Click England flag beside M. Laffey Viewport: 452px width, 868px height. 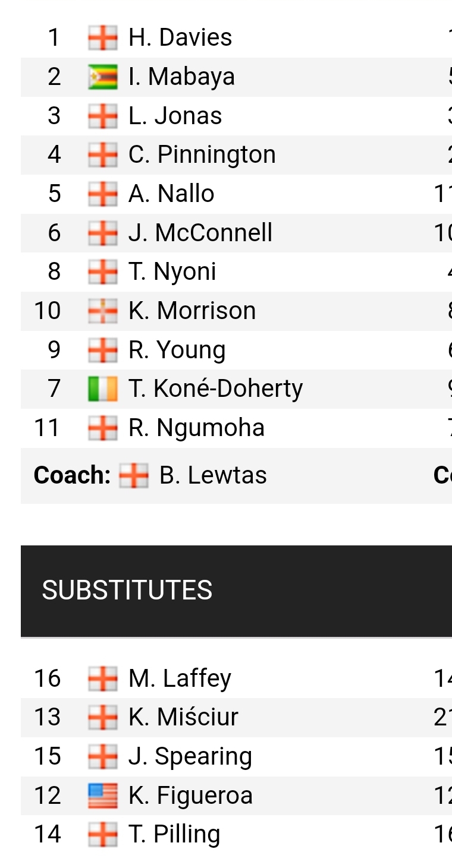102,678
